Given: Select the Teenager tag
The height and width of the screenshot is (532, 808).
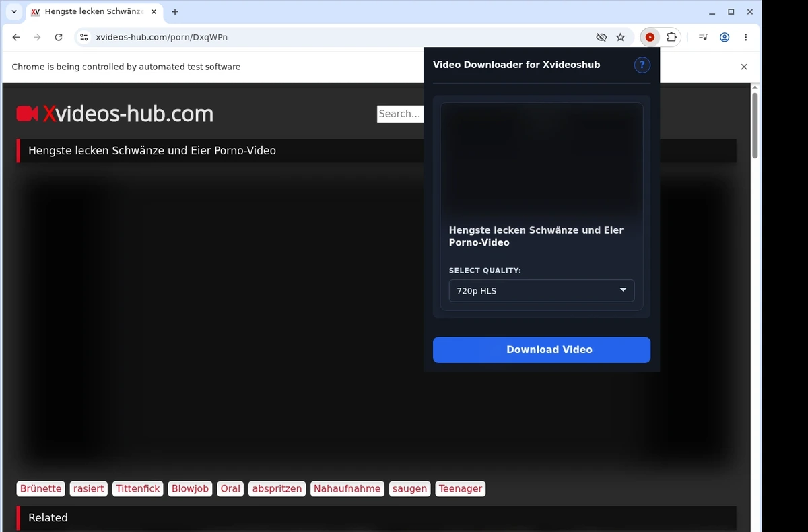Looking at the screenshot, I should 461,489.
